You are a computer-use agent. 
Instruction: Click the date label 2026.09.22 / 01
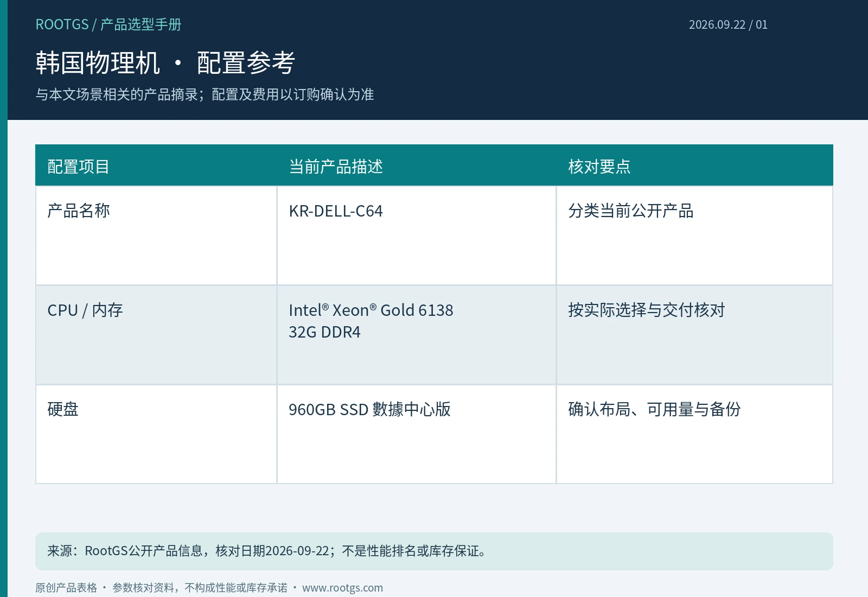(x=728, y=24)
